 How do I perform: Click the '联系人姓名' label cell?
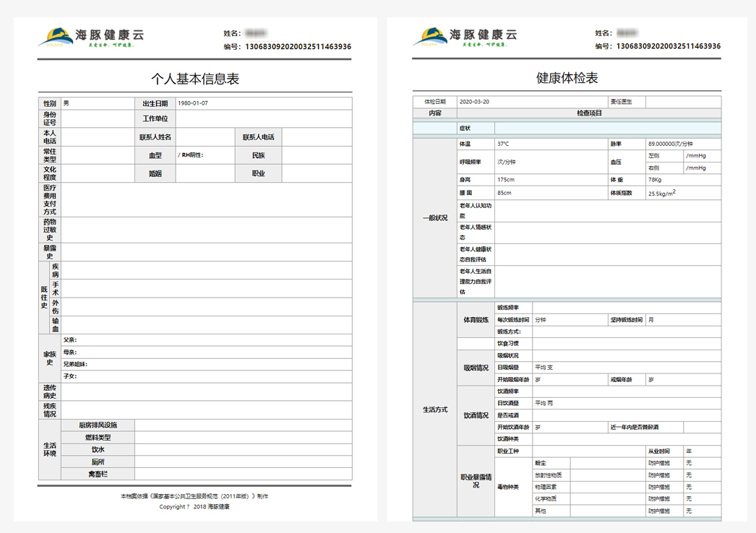[x=155, y=137]
